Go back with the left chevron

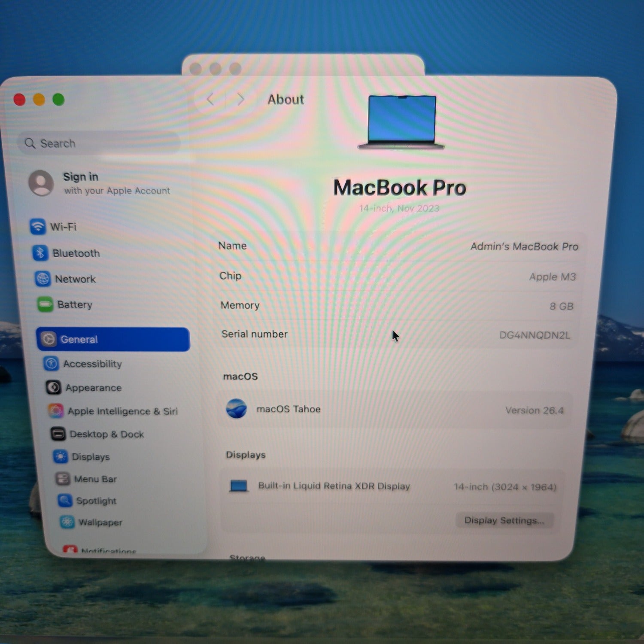(210, 100)
